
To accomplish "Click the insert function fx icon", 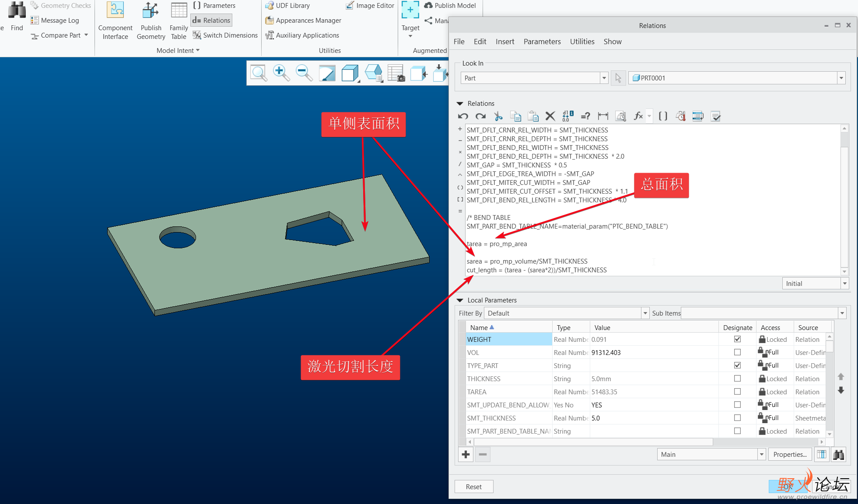I will [x=638, y=116].
